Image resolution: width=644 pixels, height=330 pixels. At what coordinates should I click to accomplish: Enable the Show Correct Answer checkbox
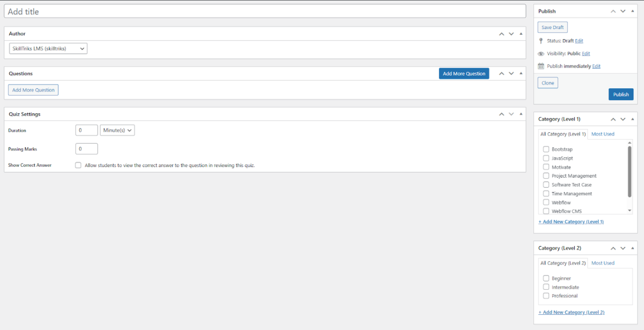tap(78, 165)
